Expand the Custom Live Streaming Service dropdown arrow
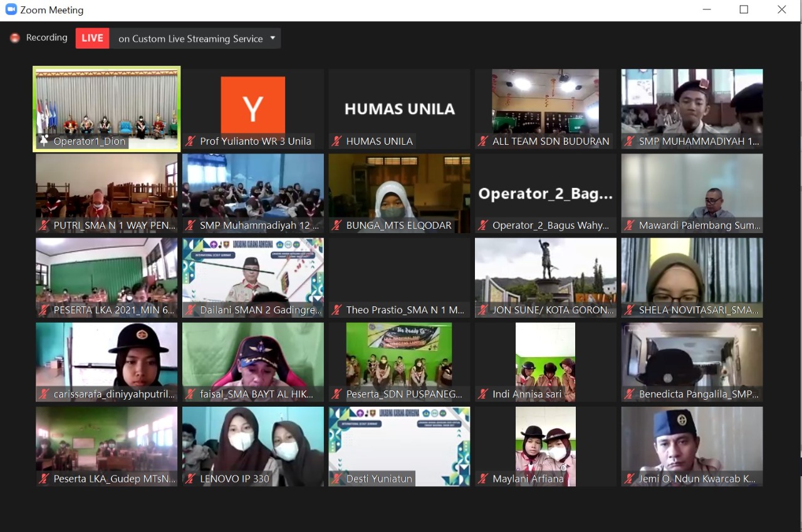Viewport: 802px width, 532px height. click(273, 38)
